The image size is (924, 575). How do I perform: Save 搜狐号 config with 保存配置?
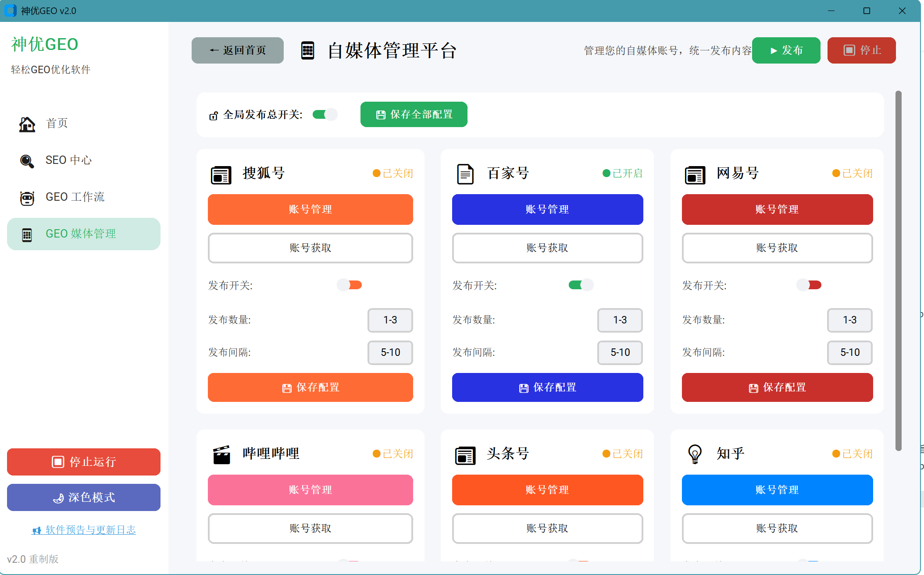pyautogui.click(x=310, y=387)
